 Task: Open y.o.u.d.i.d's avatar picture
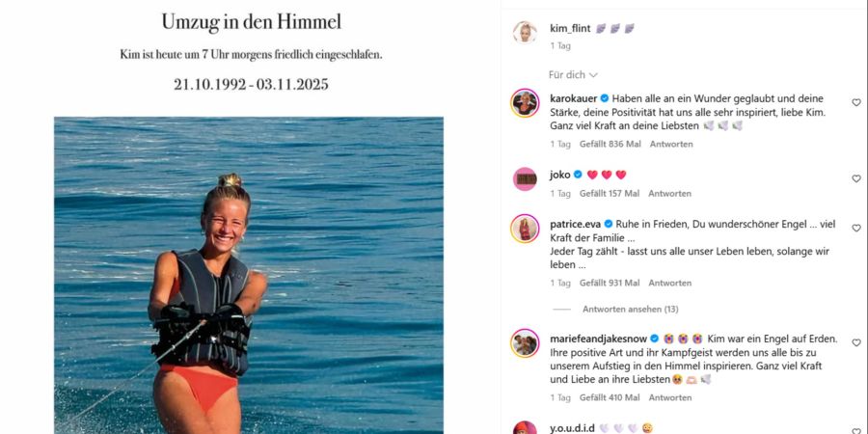tap(525, 428)
